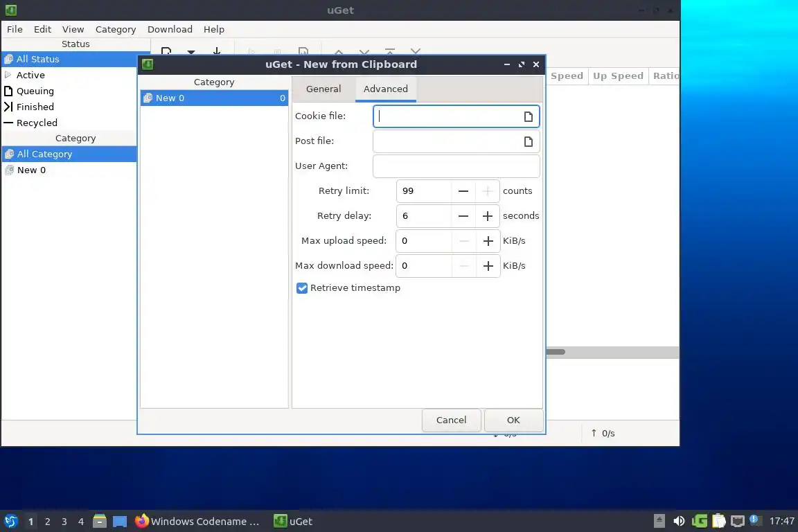Image resolution: width=798 pixels, height=532 pixels.
Task: Open the Edit menu
Action: click(x=43, y=30)
